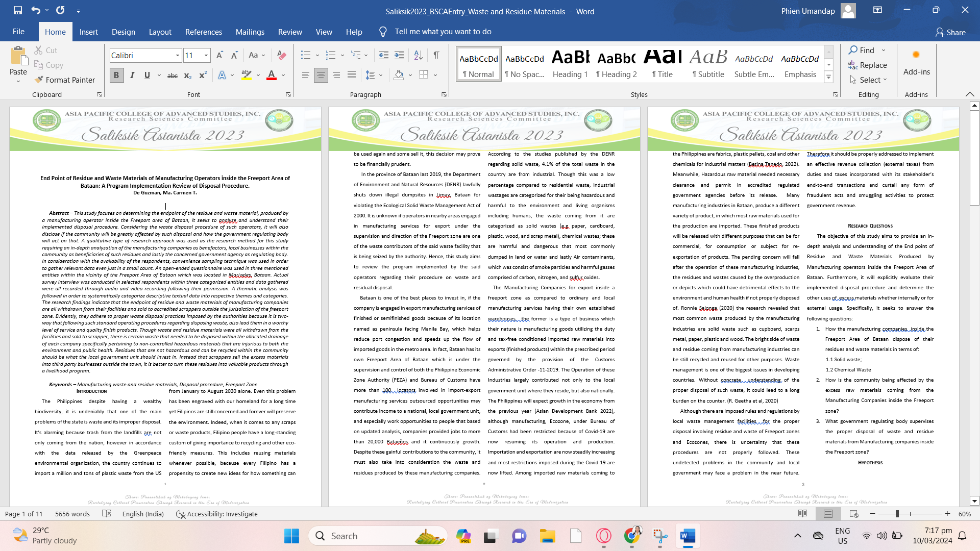Switch to Print Layout view

pos(828,514)
